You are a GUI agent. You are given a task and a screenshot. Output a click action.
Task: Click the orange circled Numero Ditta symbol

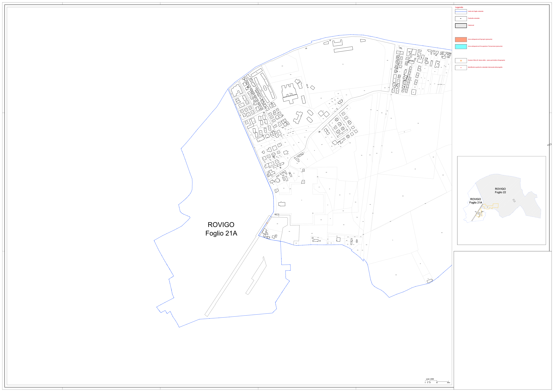click(x=461, y=61)
